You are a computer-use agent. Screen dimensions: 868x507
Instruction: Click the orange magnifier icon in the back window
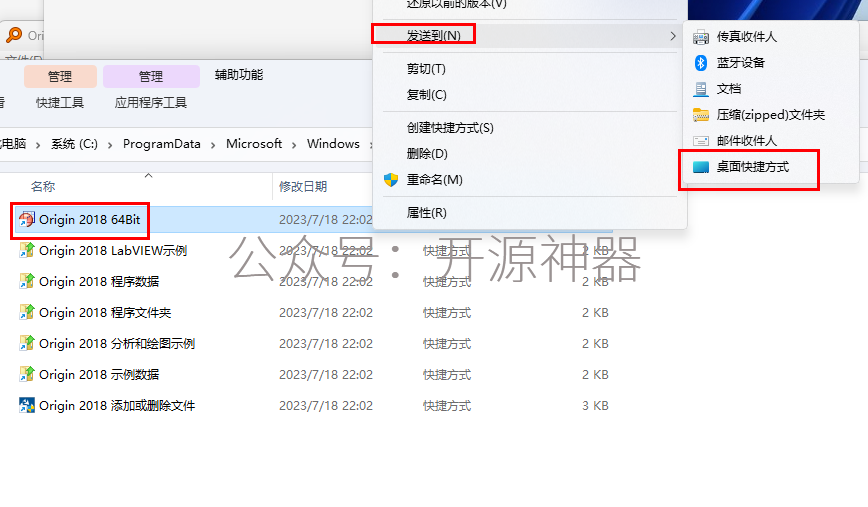coord(14,35)
